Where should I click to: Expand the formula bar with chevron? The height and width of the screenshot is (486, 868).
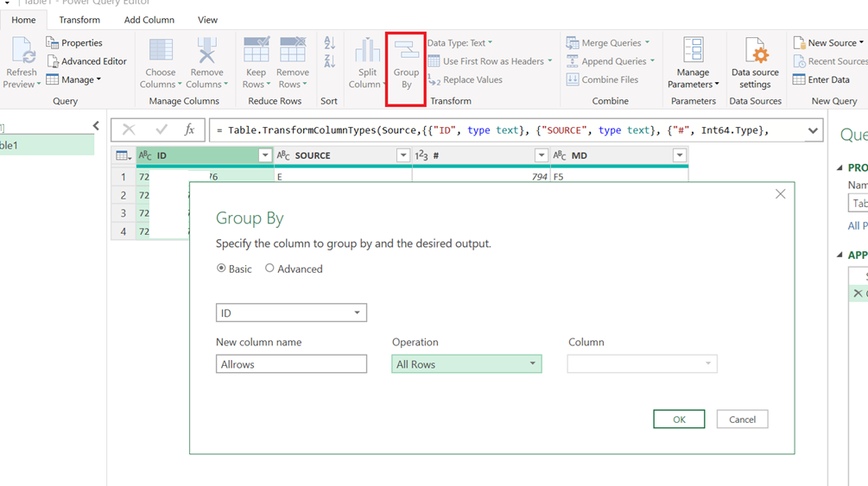coord(813,130)
